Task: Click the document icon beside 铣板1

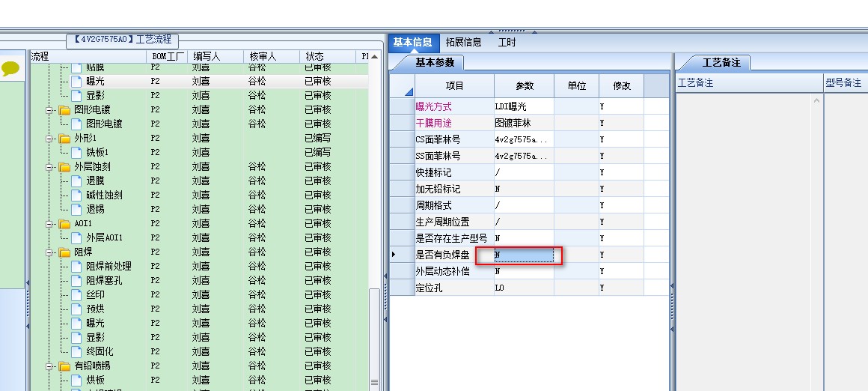Action: [x=76, y=152]
